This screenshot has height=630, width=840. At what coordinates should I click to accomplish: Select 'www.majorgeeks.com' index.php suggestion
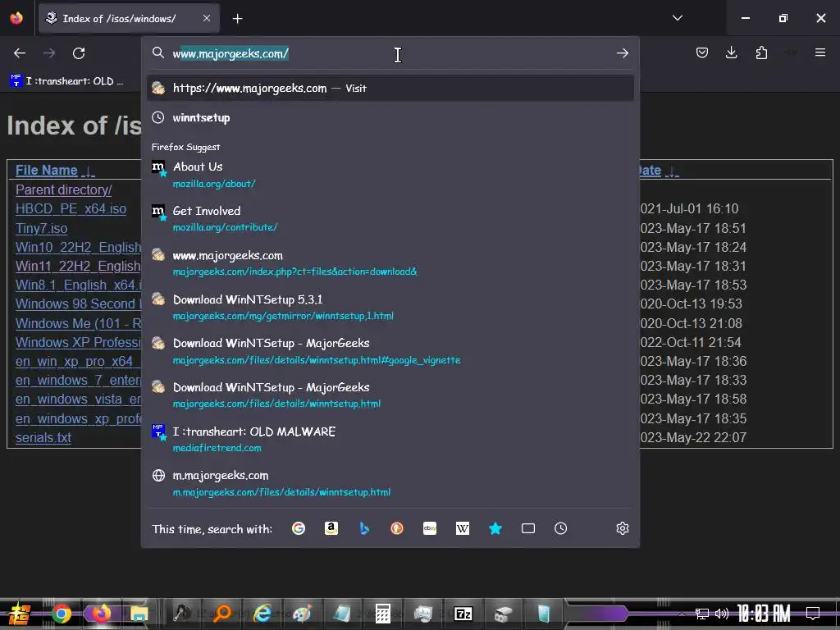(x=390, y=263)
